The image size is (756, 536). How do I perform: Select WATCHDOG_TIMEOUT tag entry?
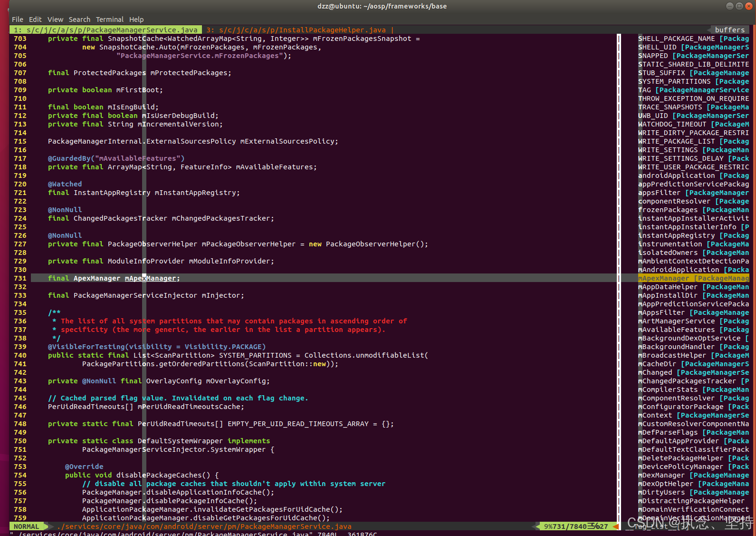(x=693, y=124)
